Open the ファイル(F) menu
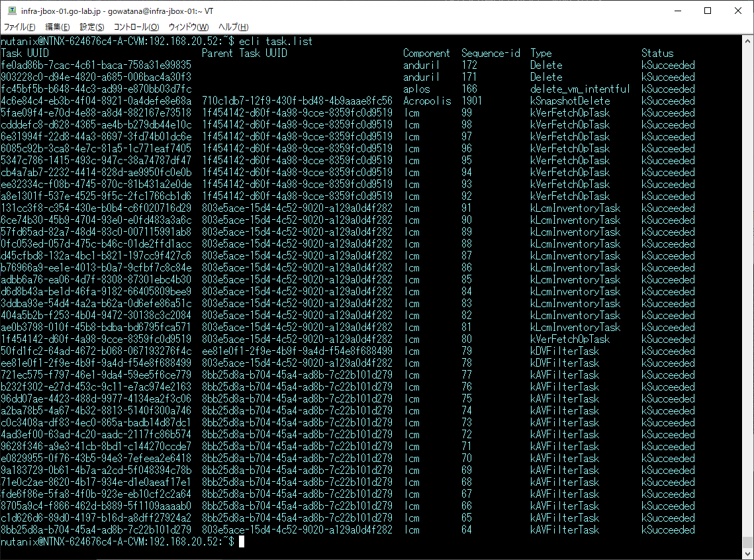The width and height of the screenshot is (754, 560). pyautogui.click(x=20, y=27)
